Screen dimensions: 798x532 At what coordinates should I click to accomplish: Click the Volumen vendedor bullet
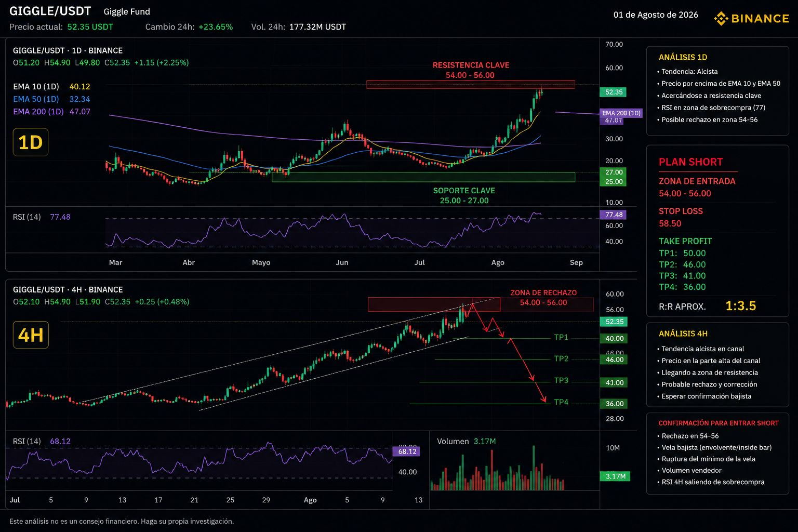(689, 471)
